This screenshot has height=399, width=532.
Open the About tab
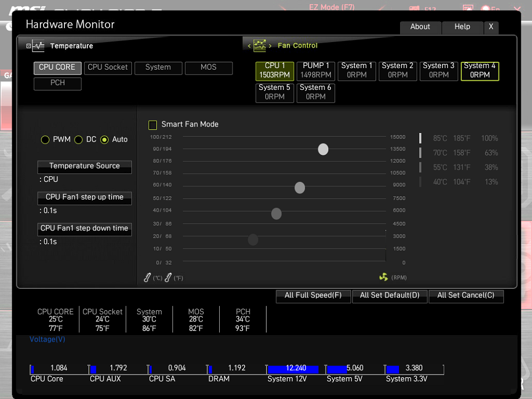[420, 27]
